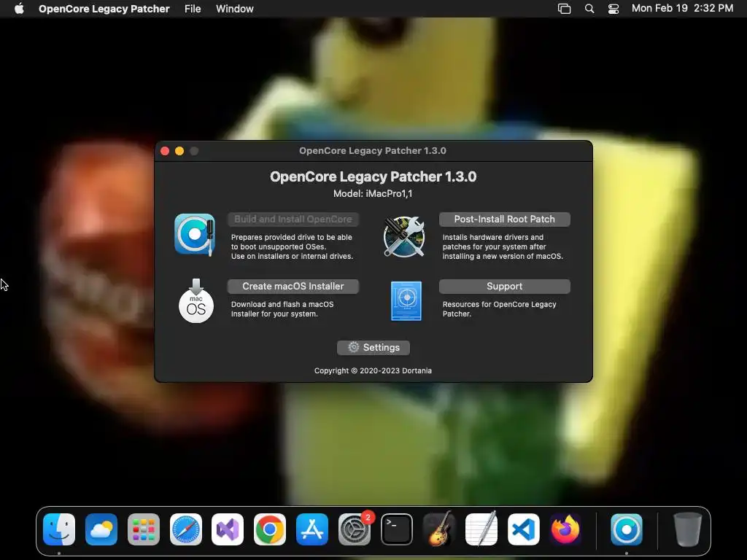Screen dimensions: 747x560
Task: Open the Window menu
Action: tap(234, 9)
